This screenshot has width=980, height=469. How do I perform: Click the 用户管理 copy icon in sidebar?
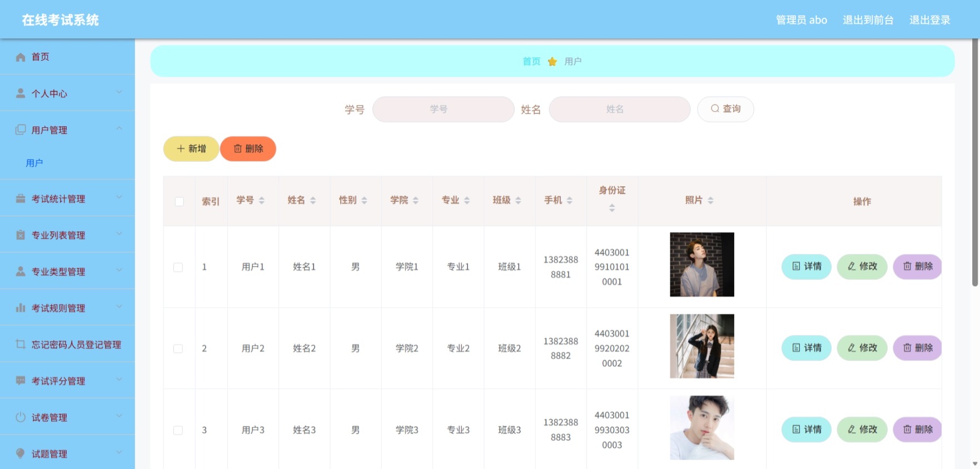click(x=21, y=129)
